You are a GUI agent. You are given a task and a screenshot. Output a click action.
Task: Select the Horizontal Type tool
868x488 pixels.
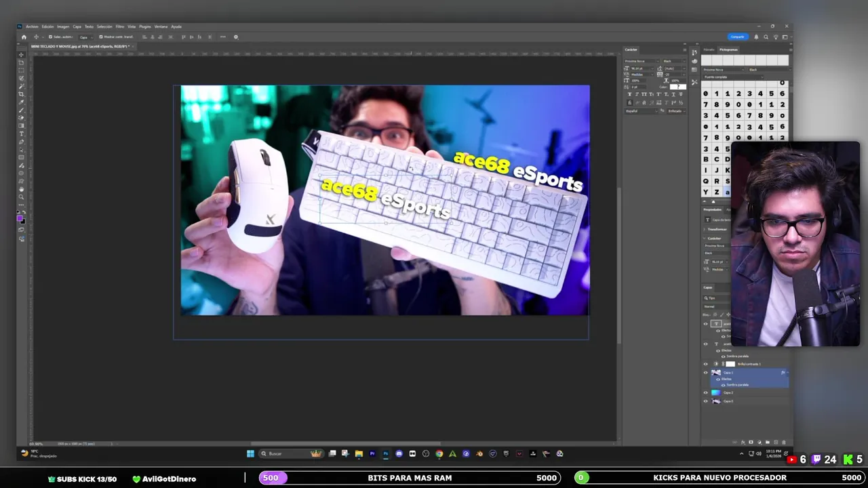20,134
